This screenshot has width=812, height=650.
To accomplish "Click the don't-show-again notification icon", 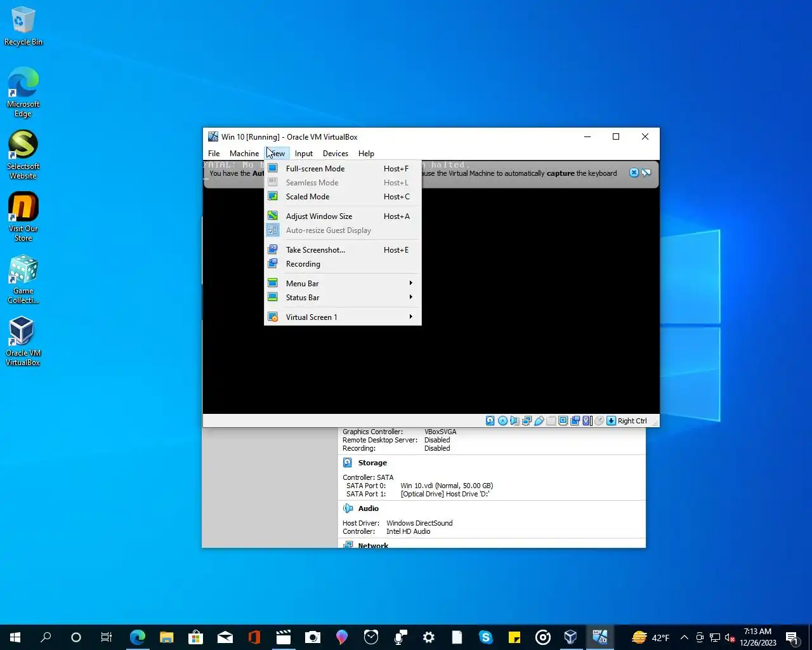I will pos(646,173).
